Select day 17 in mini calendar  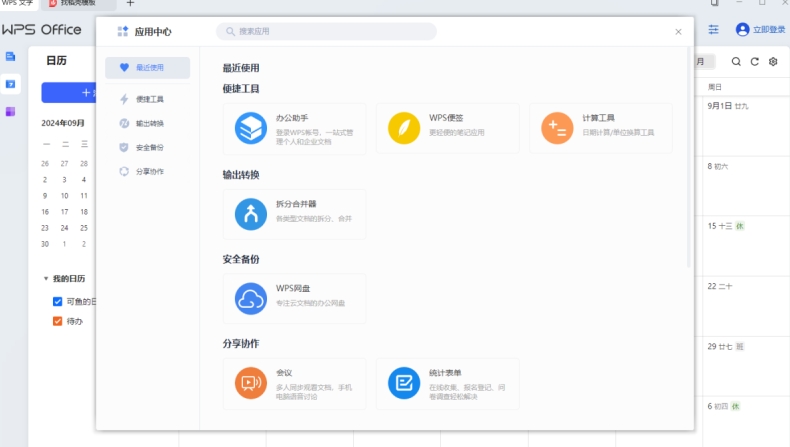pyautogui.click(x=64, y=212)
